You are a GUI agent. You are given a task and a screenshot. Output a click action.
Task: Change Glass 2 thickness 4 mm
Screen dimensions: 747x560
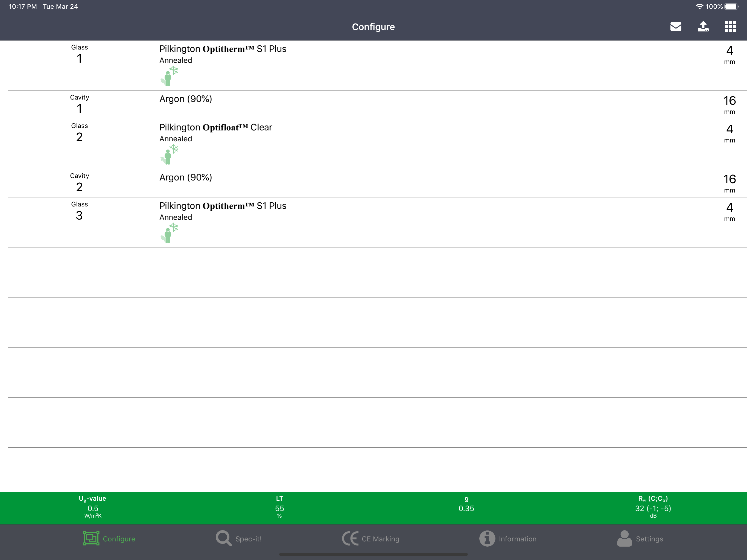(x=730, y=133)
